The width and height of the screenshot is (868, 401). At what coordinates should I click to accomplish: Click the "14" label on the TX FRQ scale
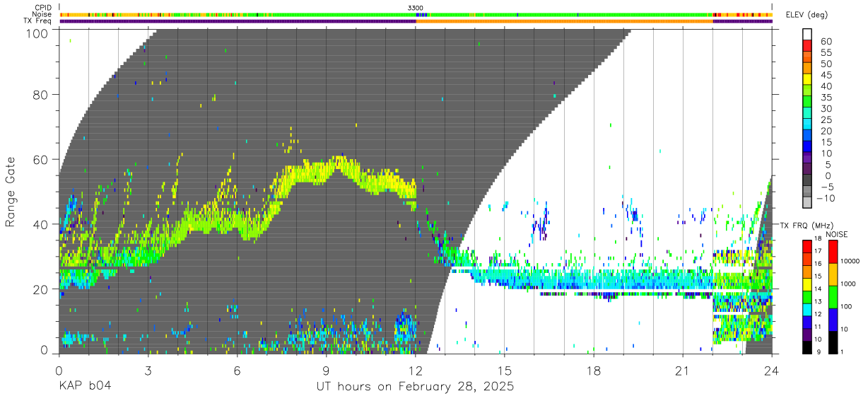(818, 289)
